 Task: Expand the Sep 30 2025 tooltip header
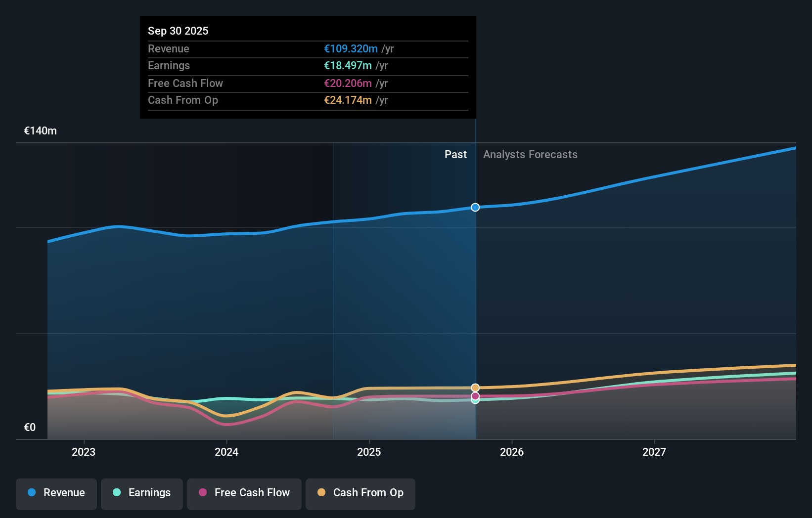[178, 31]
